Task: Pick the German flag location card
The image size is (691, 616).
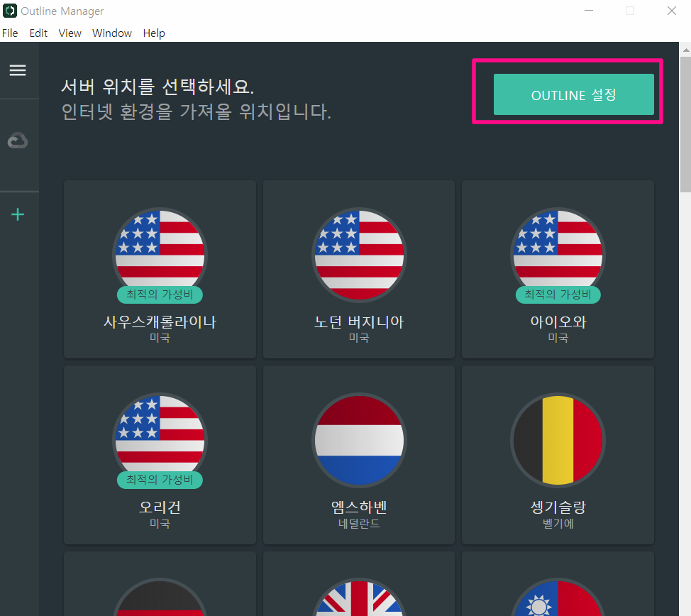Action: click(x=160, y=584)
